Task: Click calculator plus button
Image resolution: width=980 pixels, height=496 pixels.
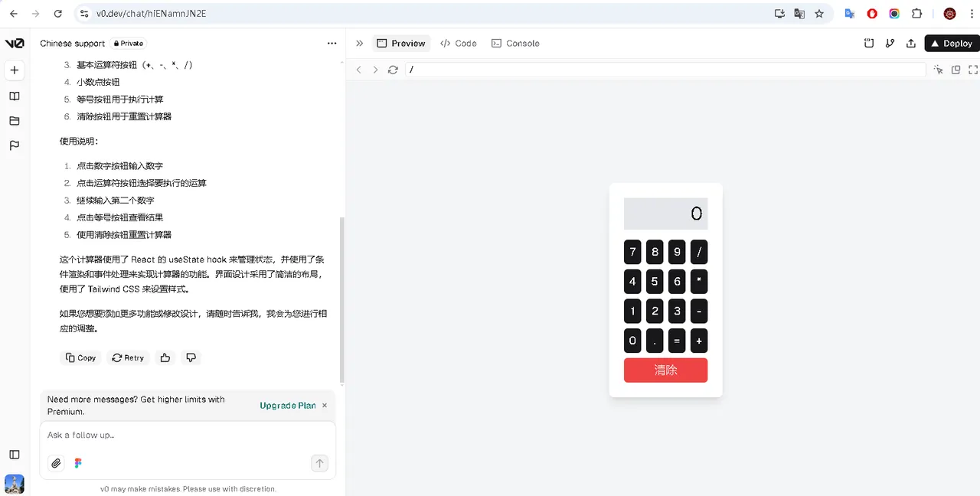Action: tap(699, 341)
